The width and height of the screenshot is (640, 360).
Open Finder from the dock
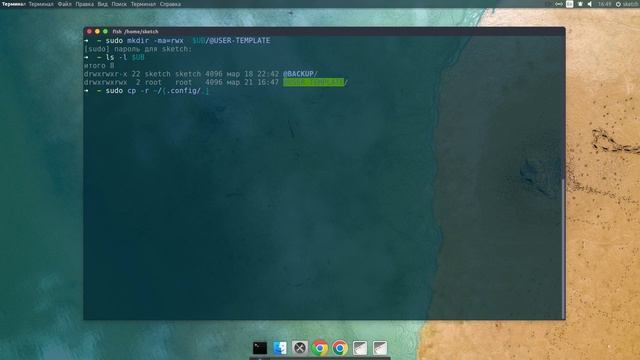tap(280, 348)
